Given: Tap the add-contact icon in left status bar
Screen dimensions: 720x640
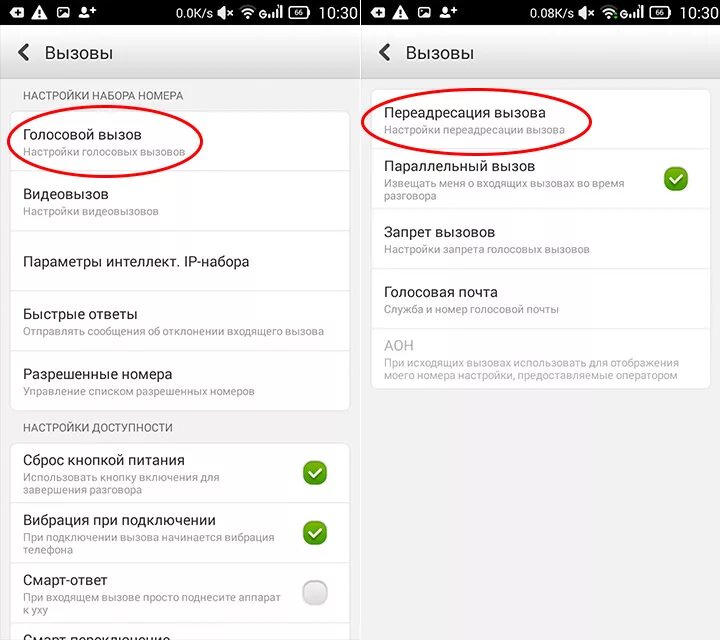Looking at the screenshot, I should point(87,12).
